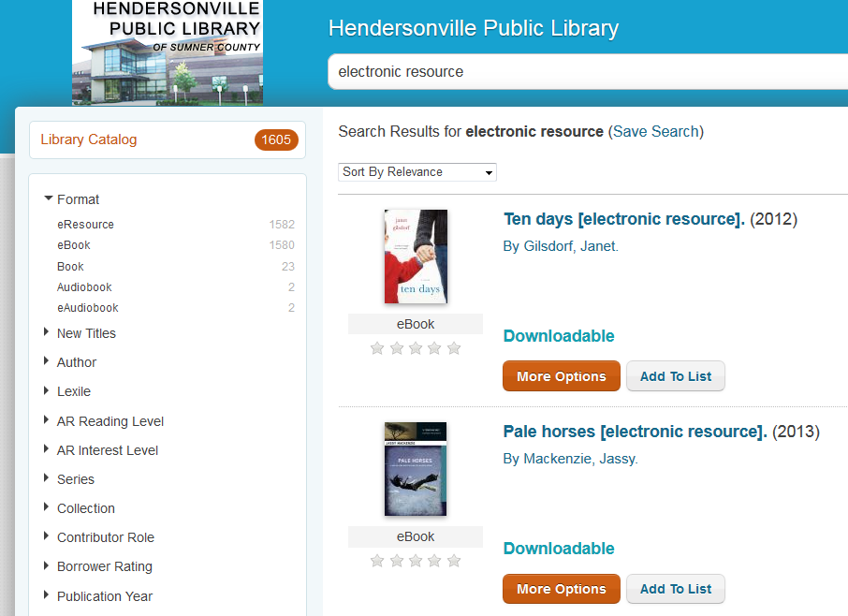Open the Pale Horses title link
The image size is (848, 616).
[x=635, y=432]
